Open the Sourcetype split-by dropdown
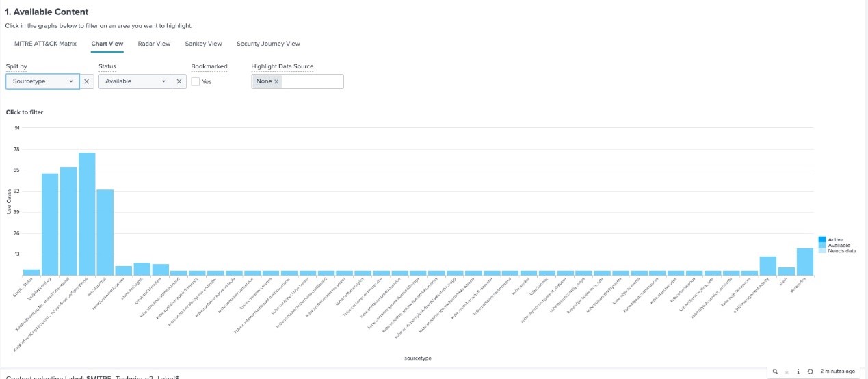This screenshot has height=379, width=868. pyautogui.click(x=42, y=81)
